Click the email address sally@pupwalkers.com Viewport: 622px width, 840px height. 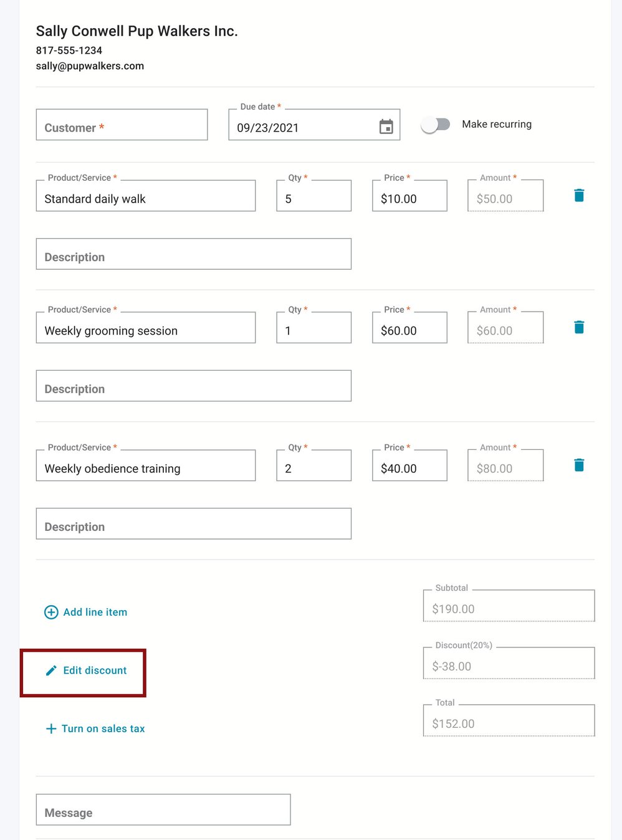click(x=90, y=65)
